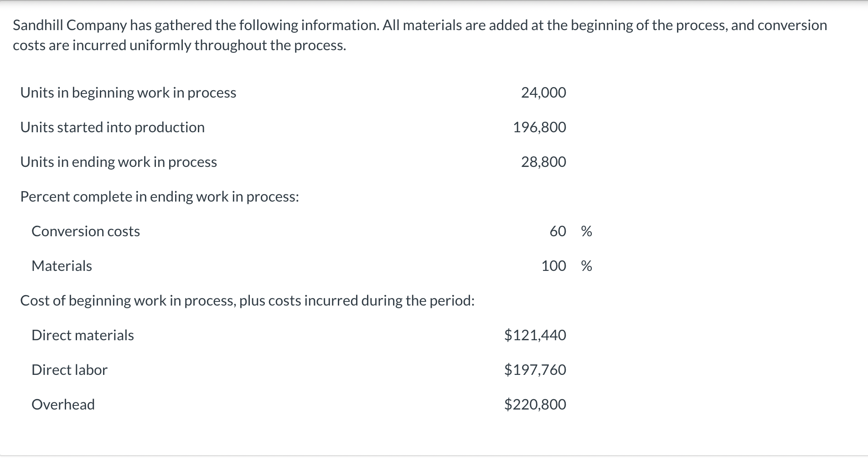Click the Units in ending work in process label
This screenshot has width=868, height=467.
coord(119,162)
